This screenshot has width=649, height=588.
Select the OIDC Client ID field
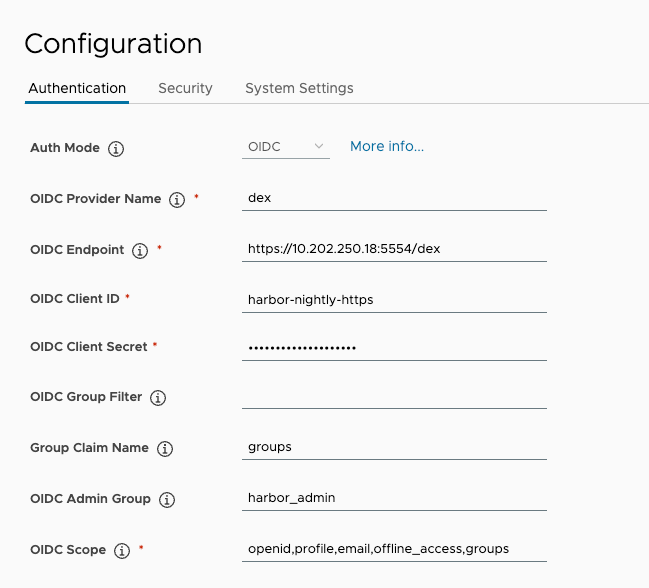click(x=394, y=300)
